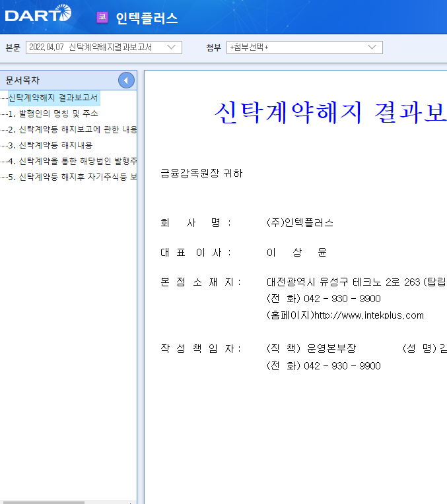The image size is (447, 504).
Task: Open section 3. 신탁계약등 해지내용
Action: 51,145
